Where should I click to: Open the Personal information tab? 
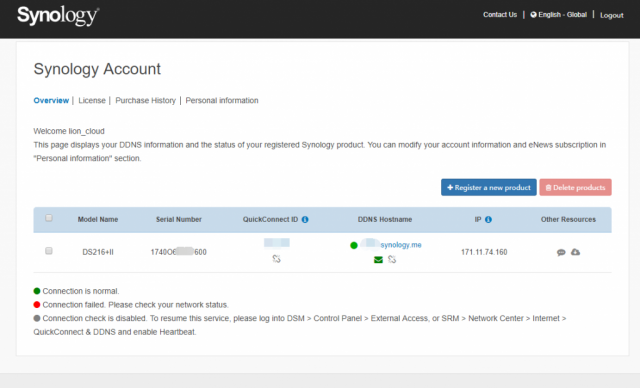(222, 100)
